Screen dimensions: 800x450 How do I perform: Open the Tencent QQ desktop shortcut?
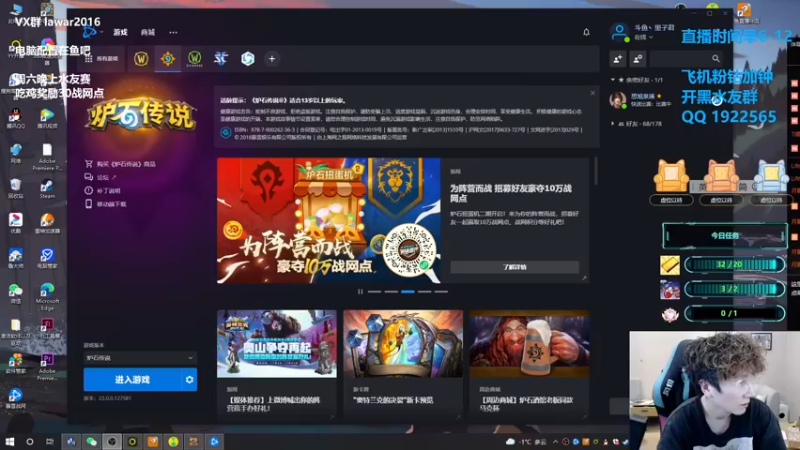tap(15, 118)
